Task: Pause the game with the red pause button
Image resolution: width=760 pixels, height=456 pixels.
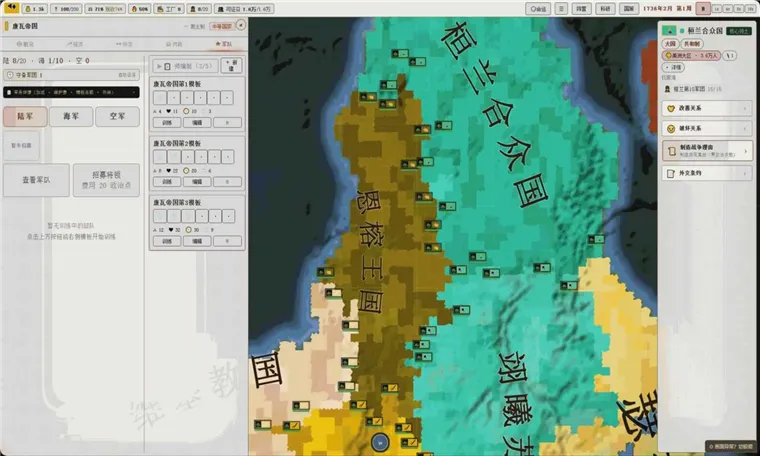Action: 703,8
